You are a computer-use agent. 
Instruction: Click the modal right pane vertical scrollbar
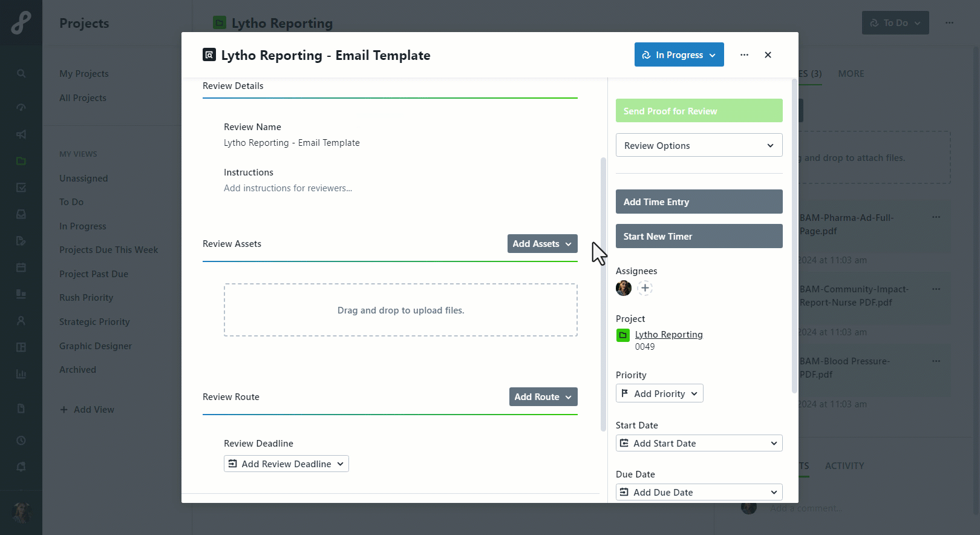(x=794, y=236)
